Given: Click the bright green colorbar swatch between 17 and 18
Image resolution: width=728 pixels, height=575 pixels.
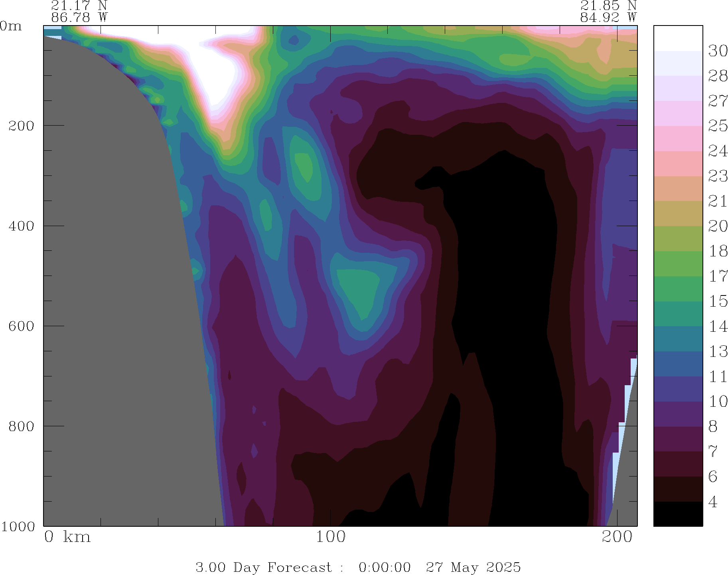Looking at the screenshot, I should click(x=678, y=264).
